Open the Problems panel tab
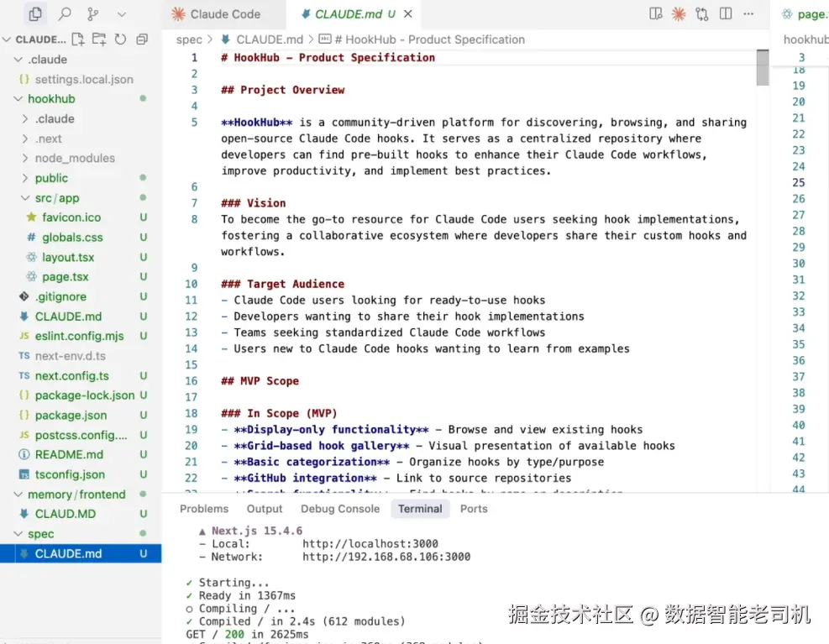 204,509
